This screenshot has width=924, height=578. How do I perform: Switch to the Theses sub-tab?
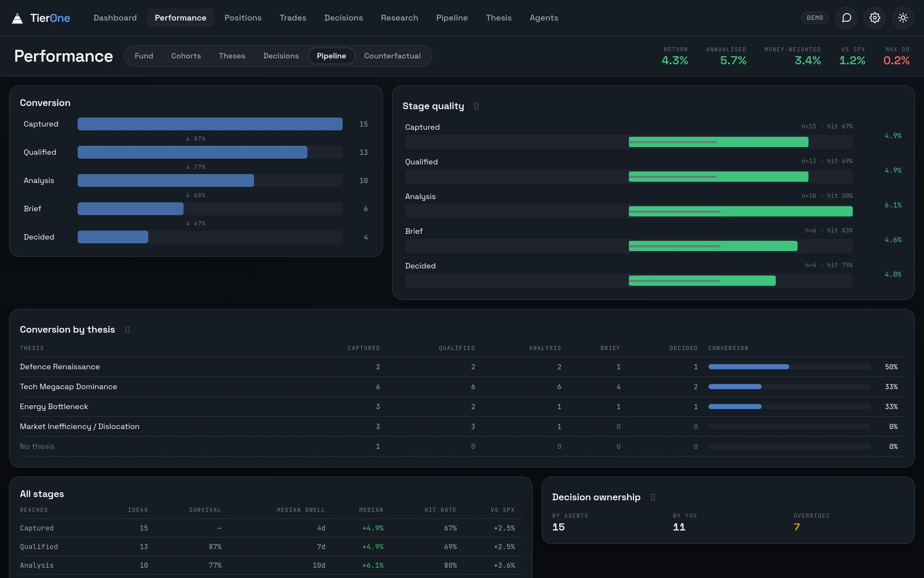tap(232, 56)
